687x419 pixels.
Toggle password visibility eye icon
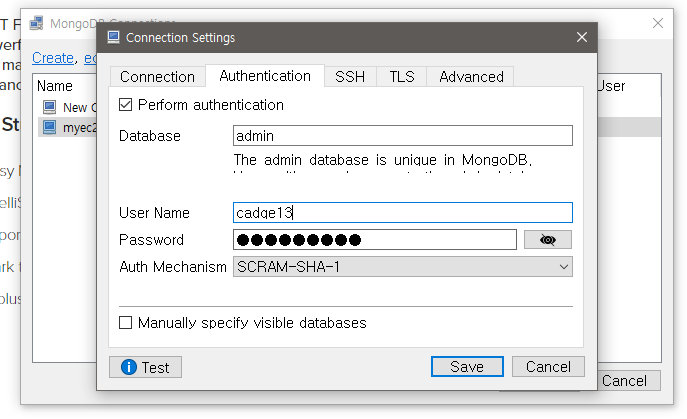pyautogui.click(x=548, y=240)
